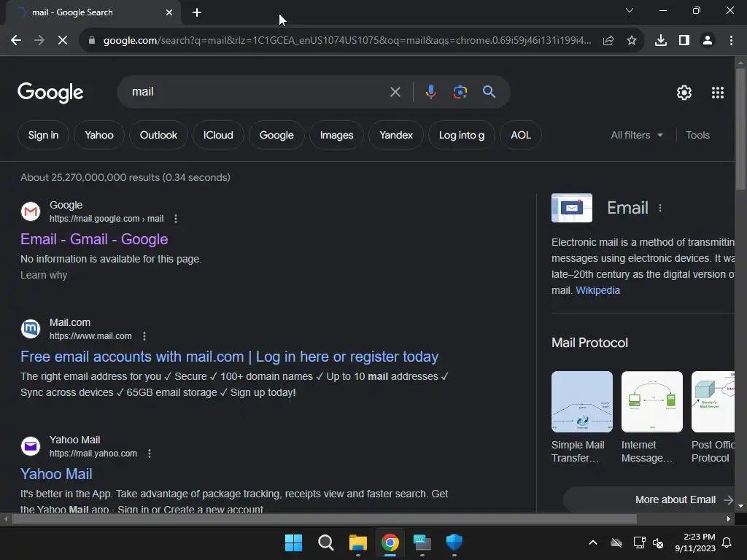Focus the Google search input field

(x=258, y=92)
